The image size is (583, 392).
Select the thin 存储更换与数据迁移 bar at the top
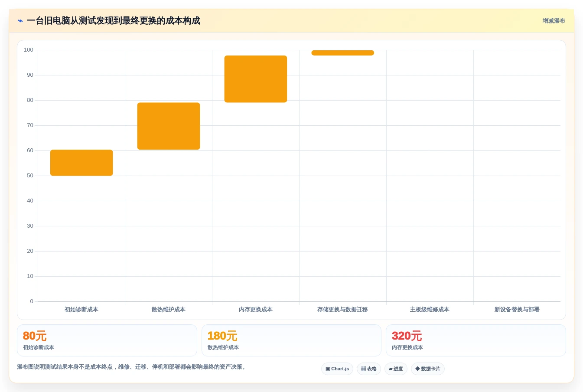[342, 53]
